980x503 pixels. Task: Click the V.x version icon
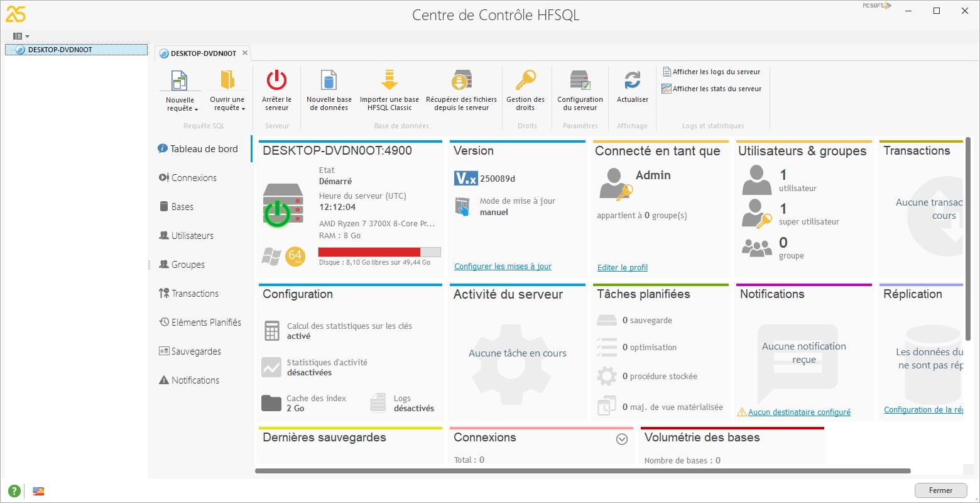pos(465,178)
